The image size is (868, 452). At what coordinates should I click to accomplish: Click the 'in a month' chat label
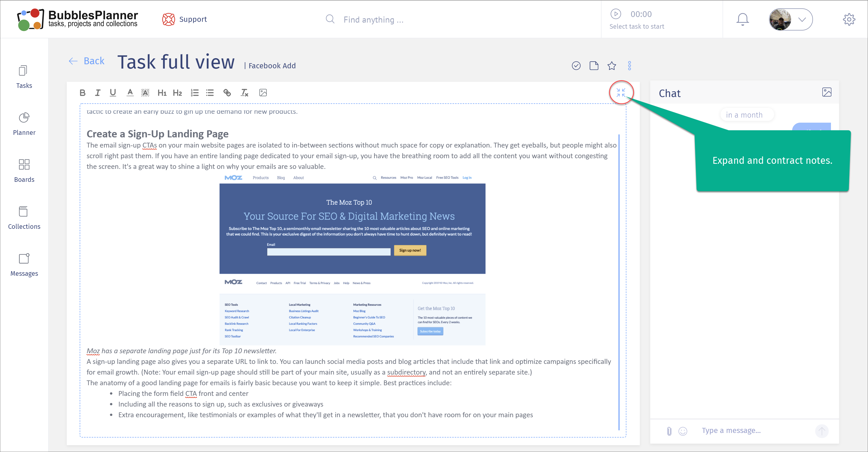(744, 115)
